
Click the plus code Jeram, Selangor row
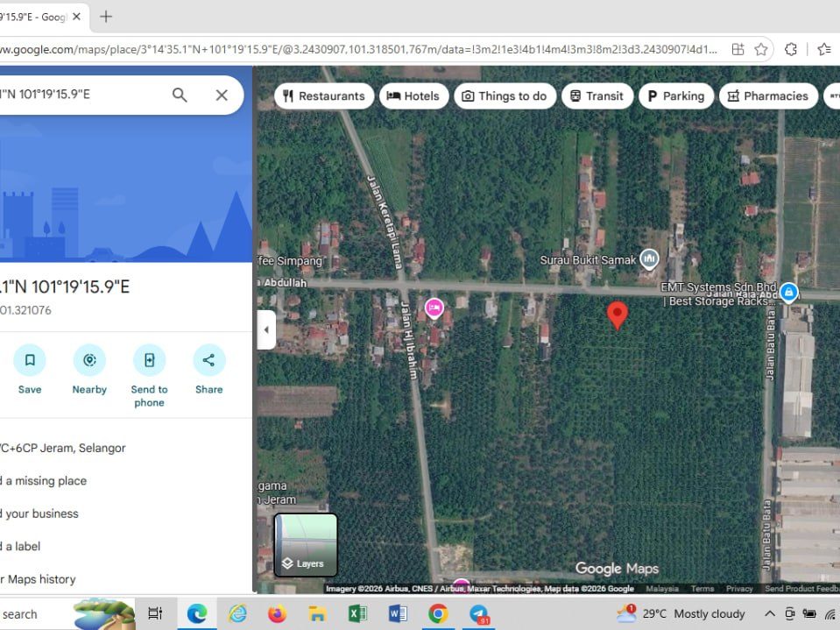pyautogui.click(x=126, y=448)
